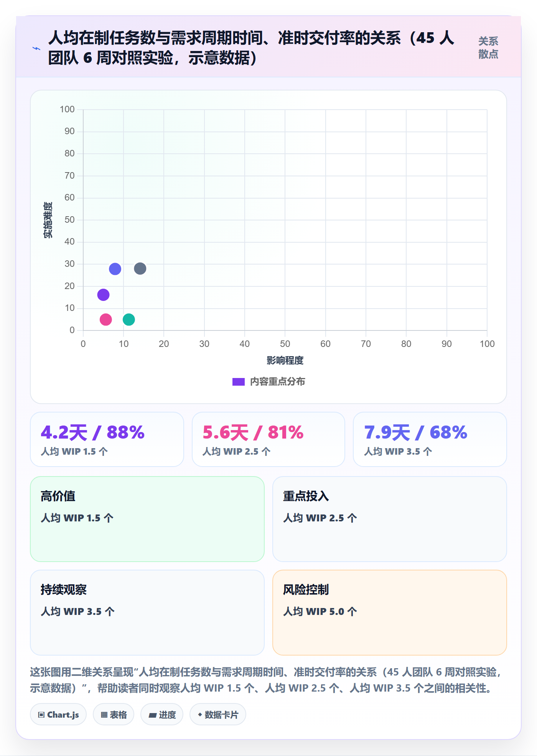Click the y-axis tick label 100
Viewport: 537px width, 756px height.
67,109
